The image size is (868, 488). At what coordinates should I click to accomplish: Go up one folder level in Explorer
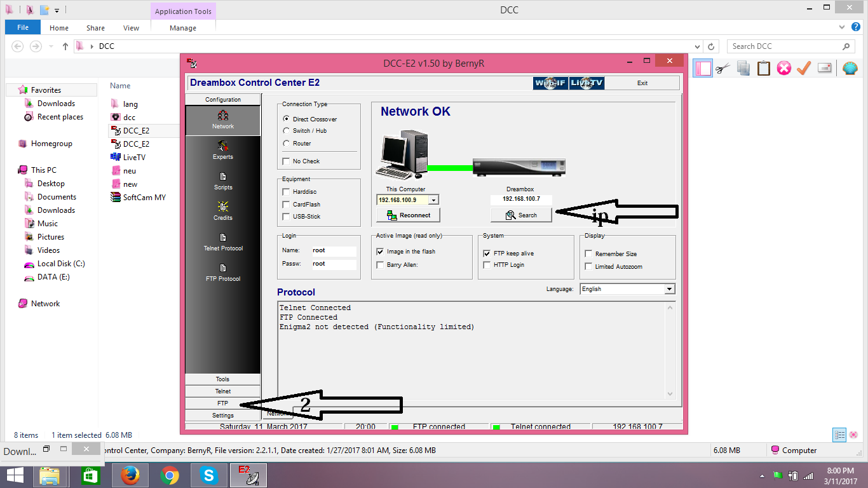click(65, 46)
